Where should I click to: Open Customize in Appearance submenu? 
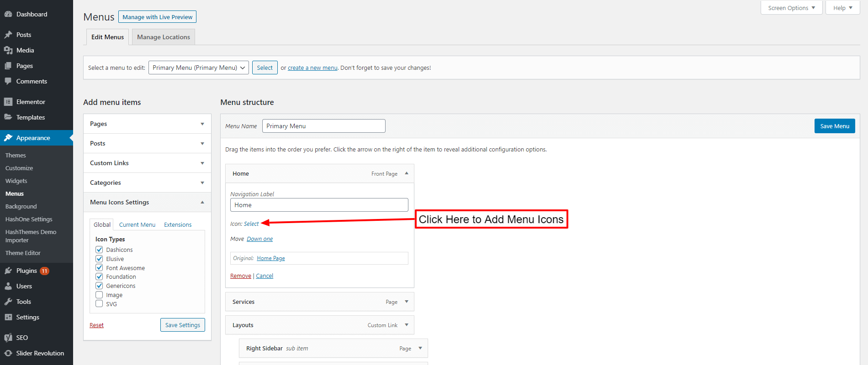(19, 168)
